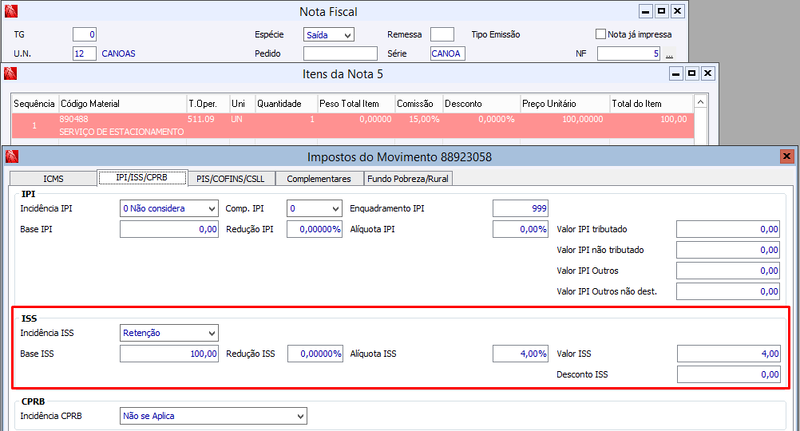This screenshot has height=431, width=800.
Task: Select the IPI/ISS/CPRB tab
Action: coord(142,178)
